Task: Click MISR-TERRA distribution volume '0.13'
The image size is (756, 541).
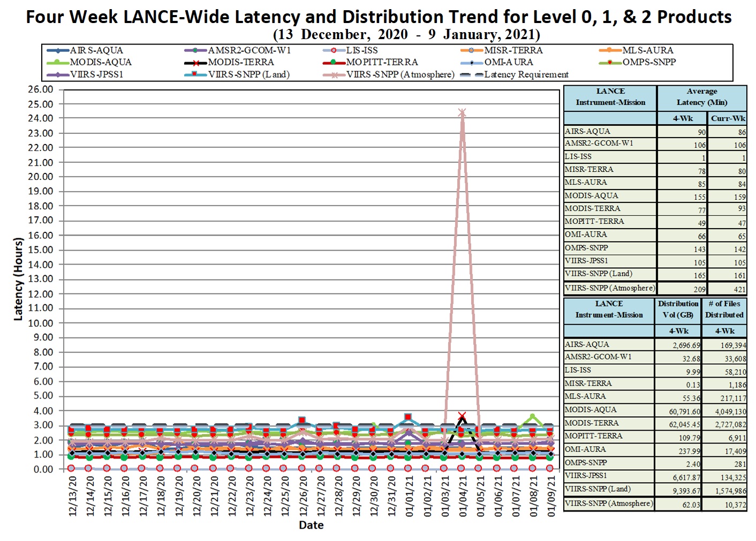Action: 693,385
